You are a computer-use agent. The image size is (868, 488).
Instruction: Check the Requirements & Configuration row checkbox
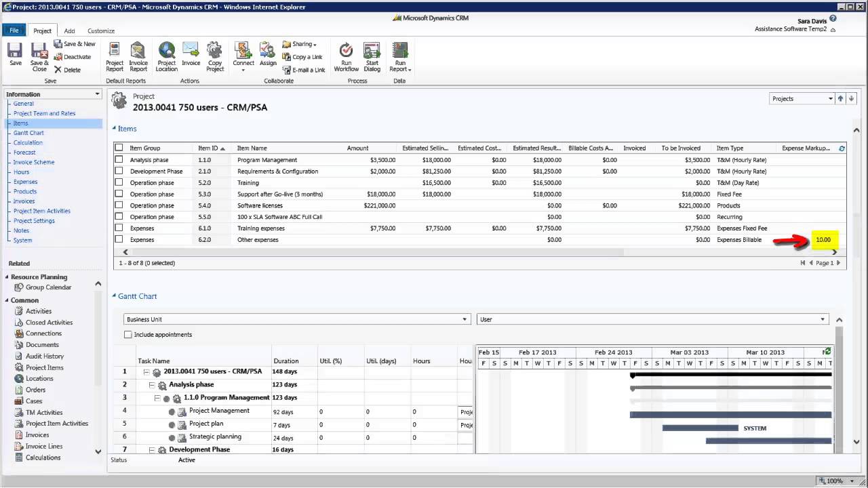119,171
